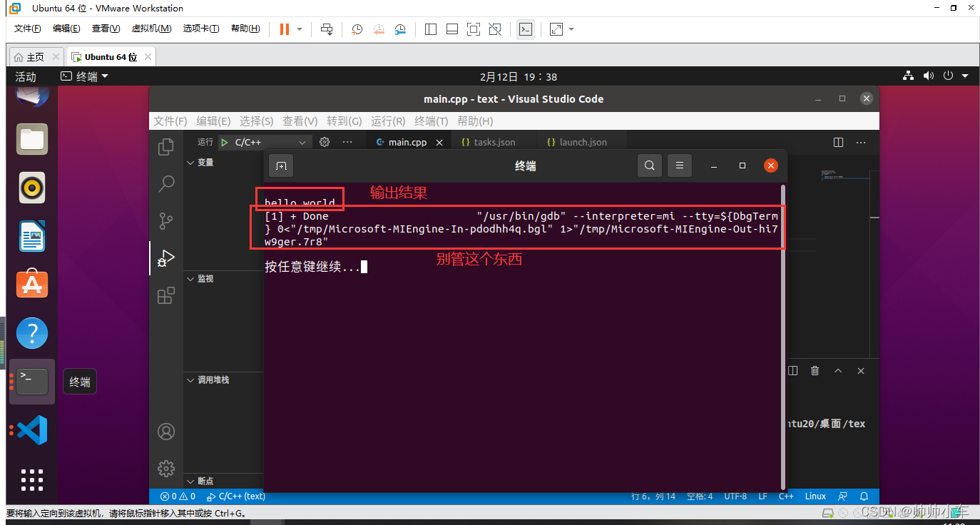Pause the virtual machine in VMware

(284, 29)
